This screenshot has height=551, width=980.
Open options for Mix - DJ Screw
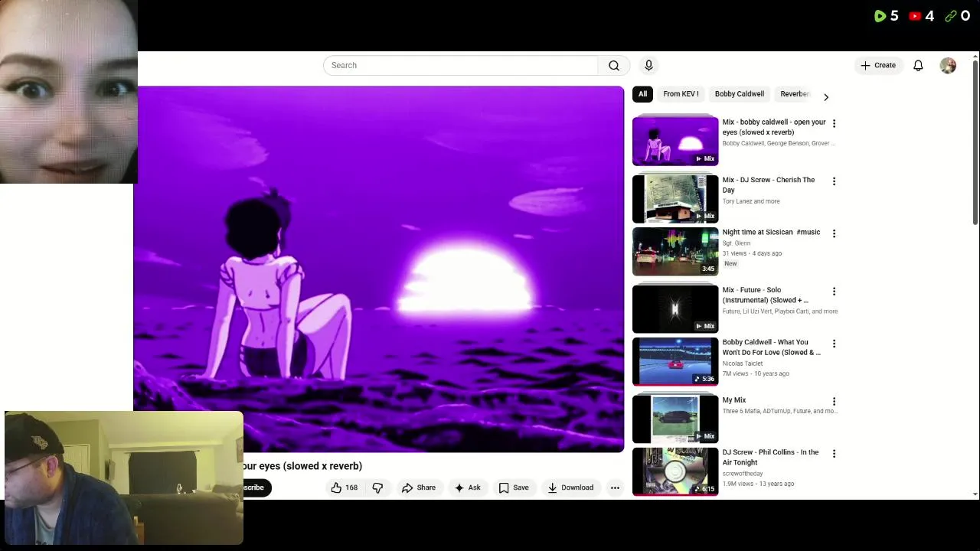tap(834, 181)
